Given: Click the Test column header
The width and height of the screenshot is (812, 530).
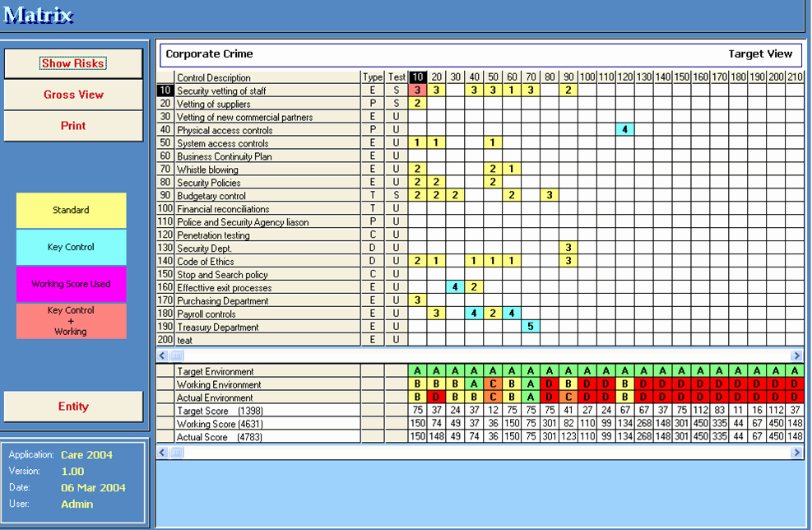Looking at the screenshot, I should coord(397,77).
